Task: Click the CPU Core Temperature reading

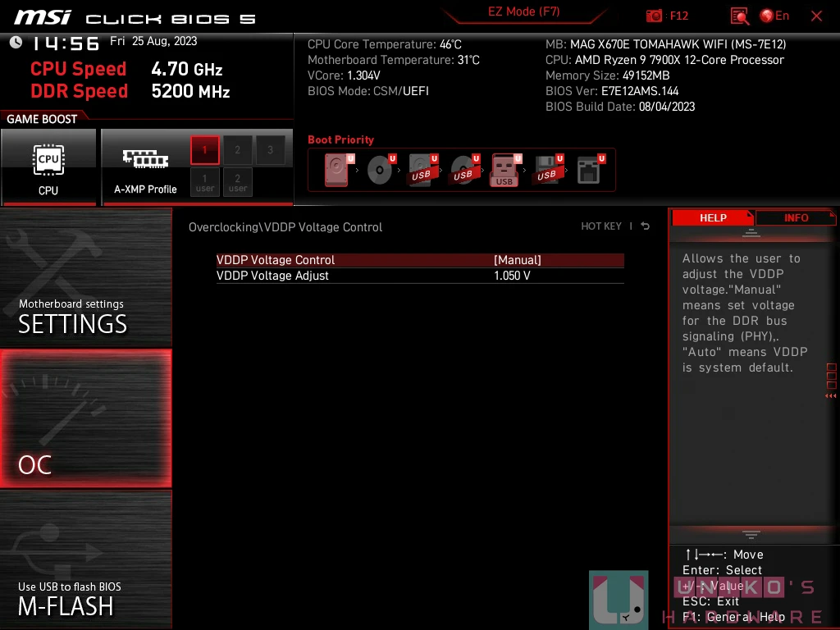Action: (x=384, y=44)
